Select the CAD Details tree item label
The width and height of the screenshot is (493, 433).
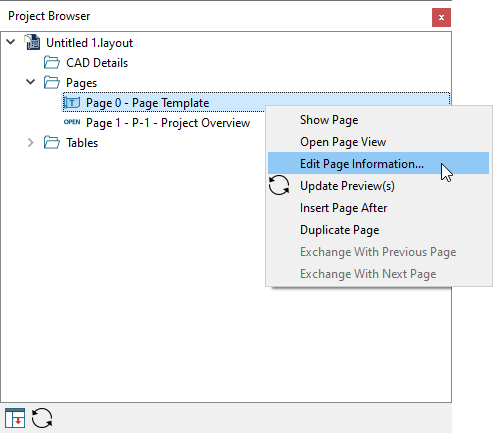tap(97, 63)
